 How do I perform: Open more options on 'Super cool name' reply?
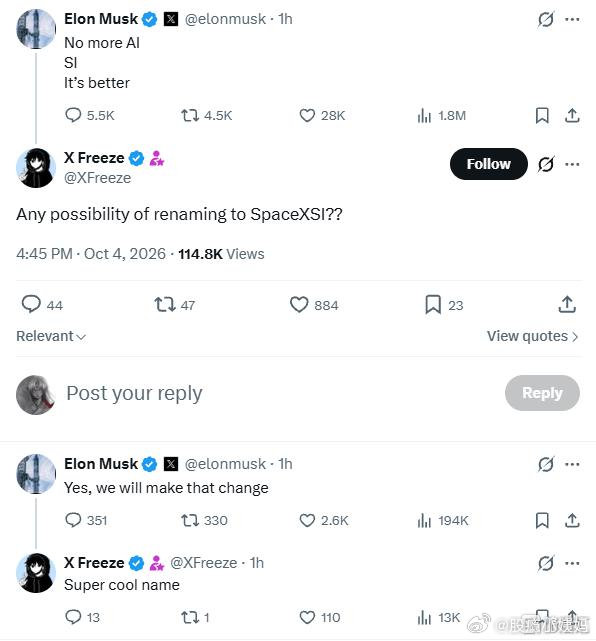572,563
